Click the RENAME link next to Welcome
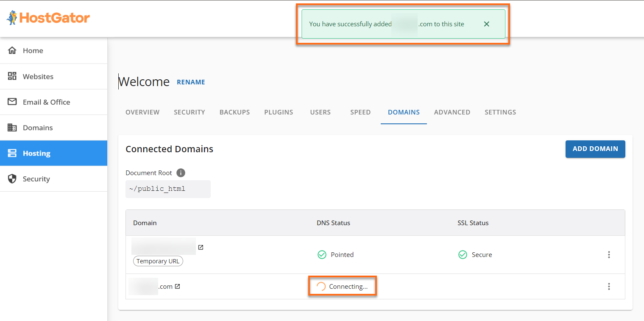This screenshot has width=644, height=321. (x=191, y=82)
